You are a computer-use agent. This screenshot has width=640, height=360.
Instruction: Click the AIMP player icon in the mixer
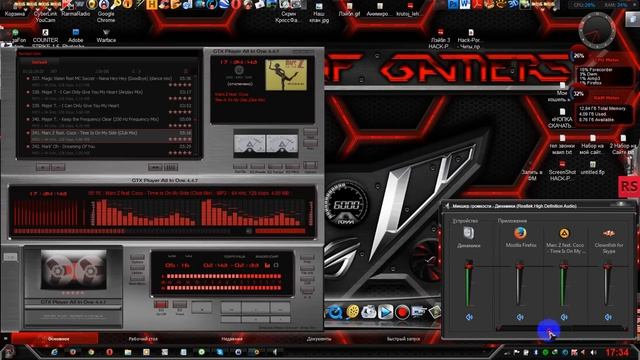(564, 233)
